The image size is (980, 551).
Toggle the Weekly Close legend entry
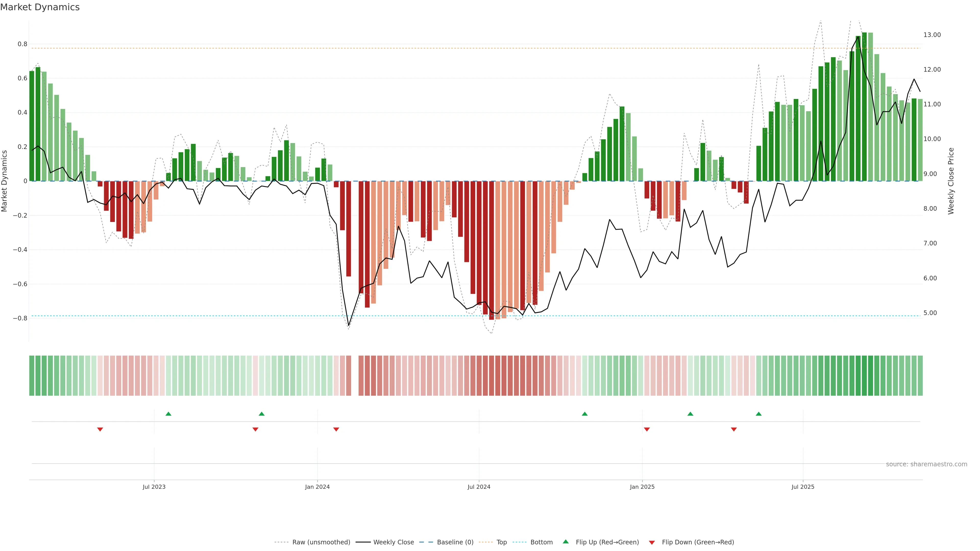click(x=393, y=542)
